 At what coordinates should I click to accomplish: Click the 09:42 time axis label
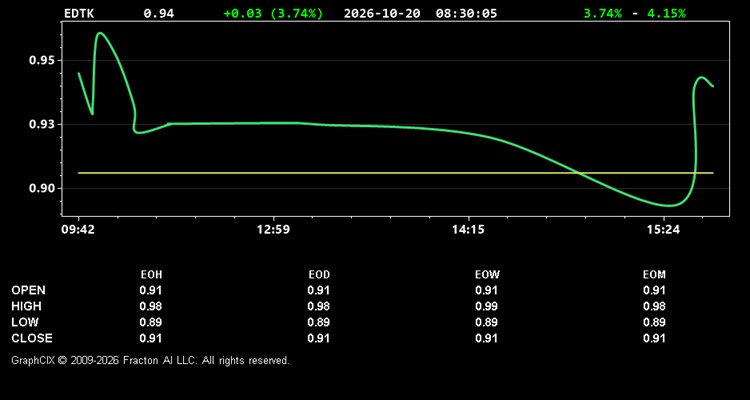[x=78, y=230]
